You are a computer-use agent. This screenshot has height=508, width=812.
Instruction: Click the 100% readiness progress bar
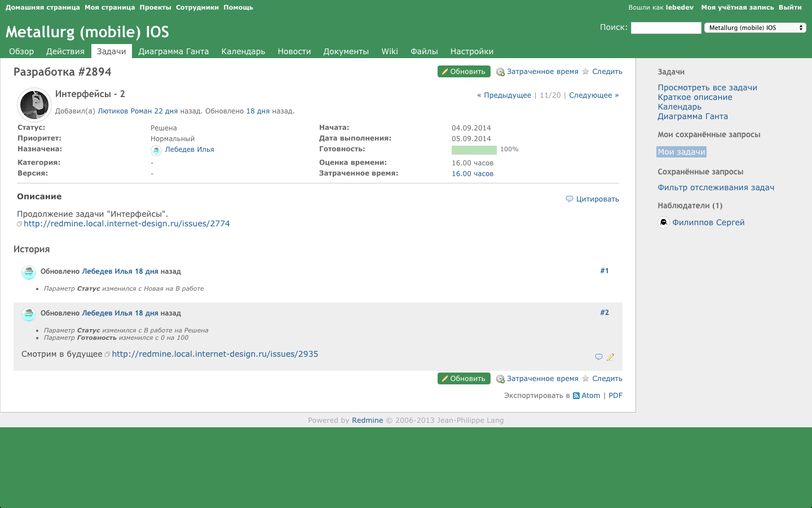(474, 150)
